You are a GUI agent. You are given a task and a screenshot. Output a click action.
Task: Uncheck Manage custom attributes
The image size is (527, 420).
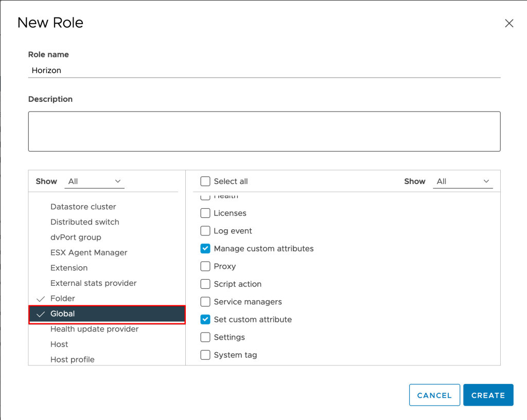coord(205,249)
